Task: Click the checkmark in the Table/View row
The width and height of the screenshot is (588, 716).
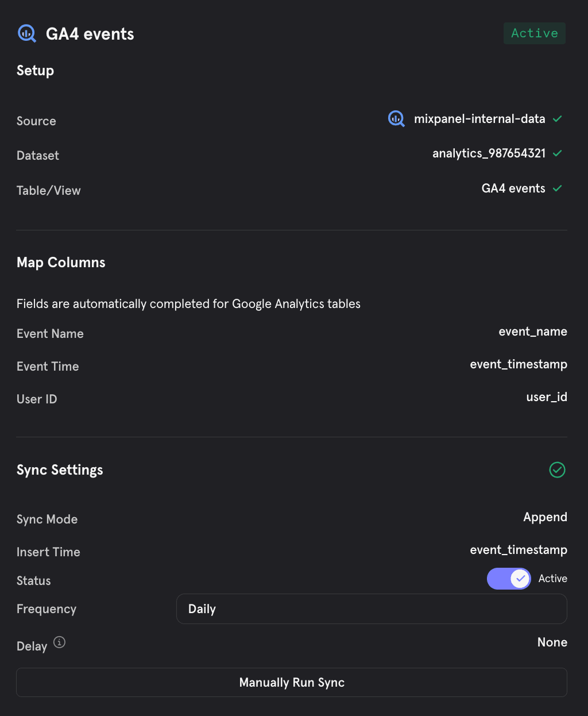Action: tap(557, 188)
